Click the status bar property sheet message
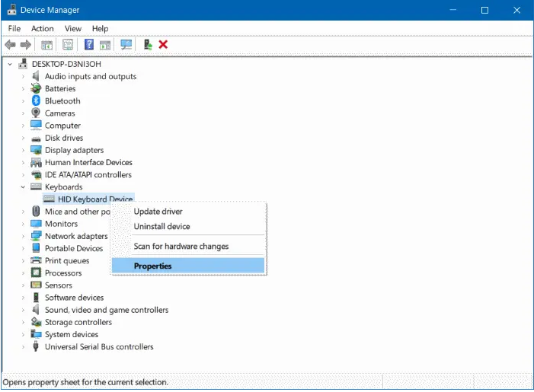This screenshot has width=534, height=392. tap(85, 382)
